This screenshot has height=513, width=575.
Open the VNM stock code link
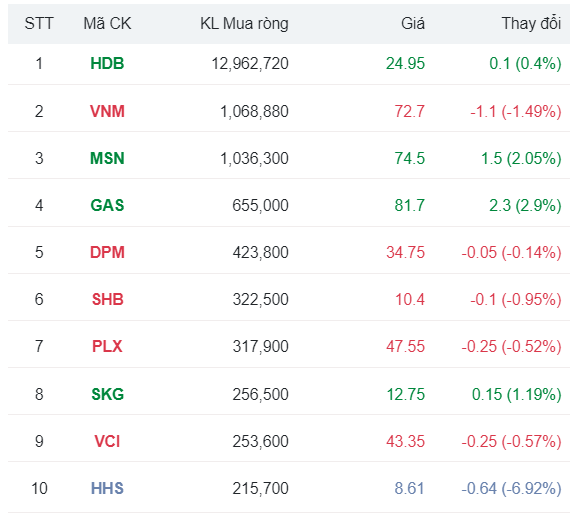tap(107, 111)
